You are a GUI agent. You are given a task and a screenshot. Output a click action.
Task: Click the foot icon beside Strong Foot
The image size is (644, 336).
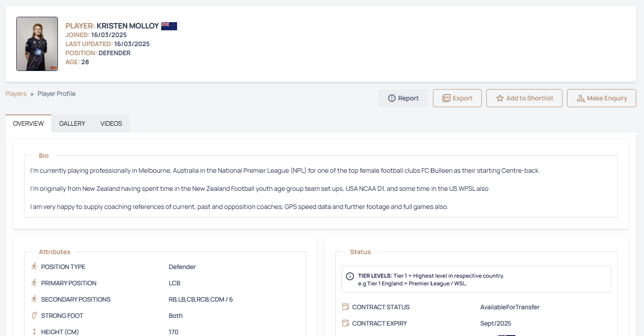coord(34,316)
